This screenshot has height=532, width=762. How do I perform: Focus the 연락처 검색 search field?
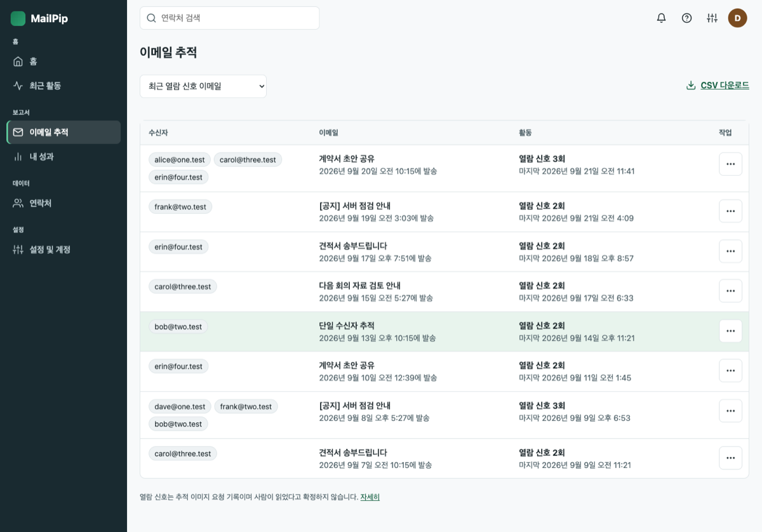click(229, 18)
